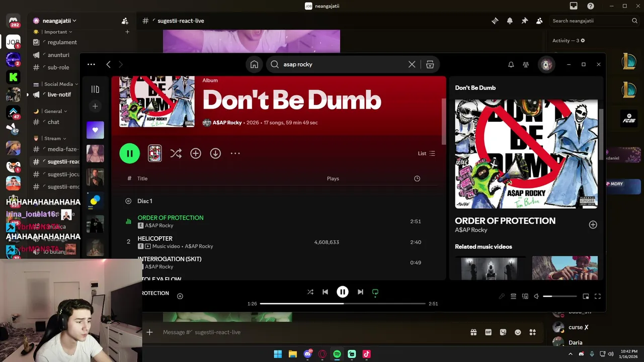Click the Don't Be Dumb large cover art

[x=526, y=154]
